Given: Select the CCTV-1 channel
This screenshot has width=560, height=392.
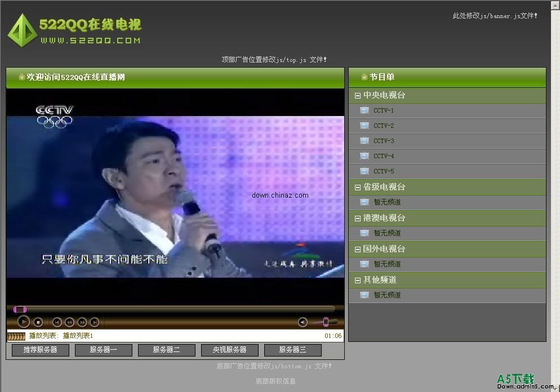Looking at the screenshot, I should (x=384, y=111).
